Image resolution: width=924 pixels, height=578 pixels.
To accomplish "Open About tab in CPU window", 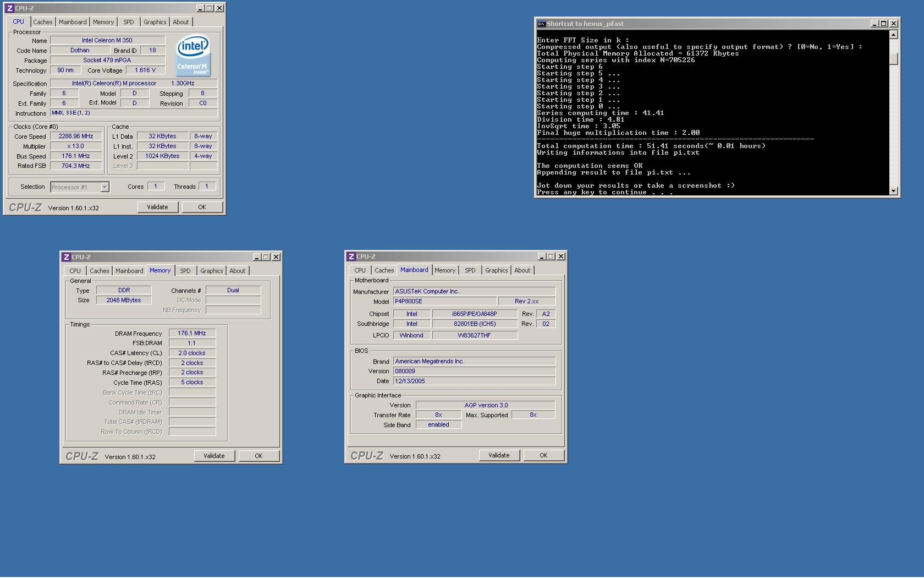I will [181, 22].
